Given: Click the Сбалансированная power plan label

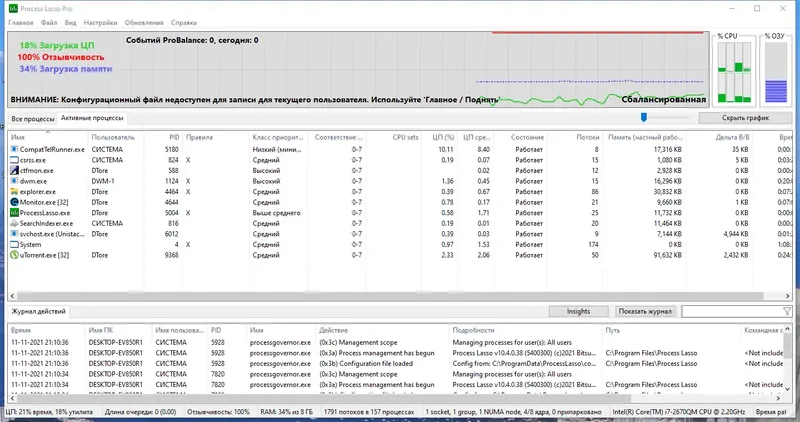Looking at the screenshot, I should pos(663,100).
